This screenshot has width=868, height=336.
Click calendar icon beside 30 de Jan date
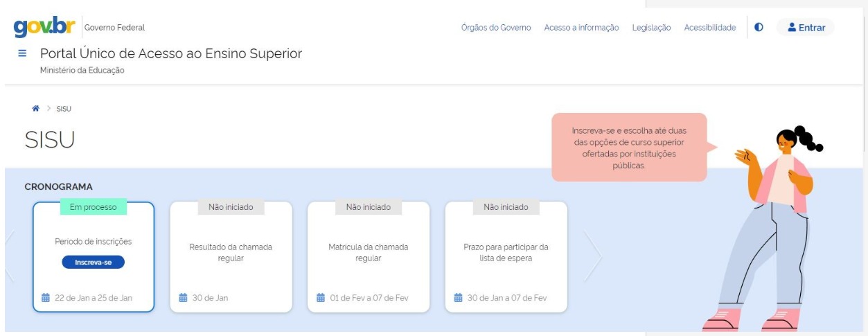pos(184,298)
